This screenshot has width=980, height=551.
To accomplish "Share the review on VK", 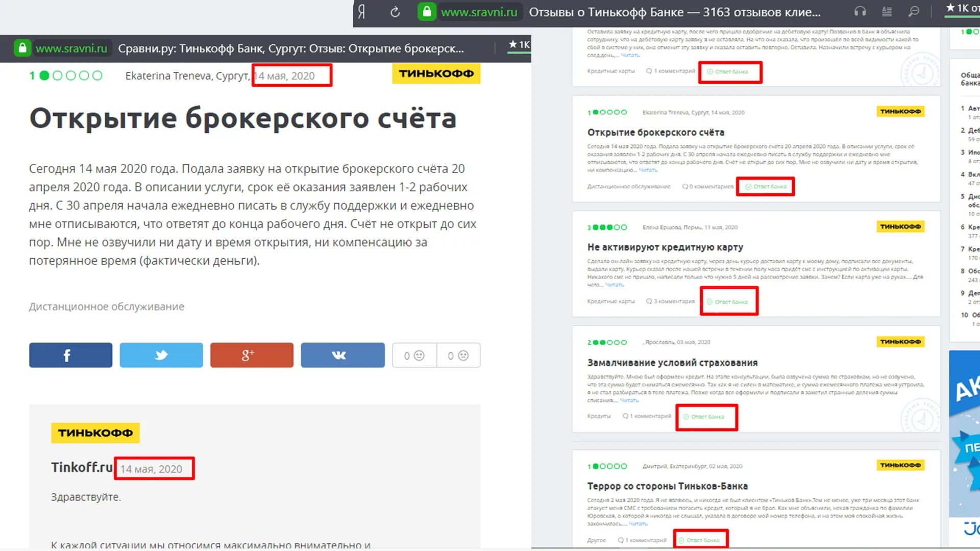I will pyautogui.click(x=342, y=355).
